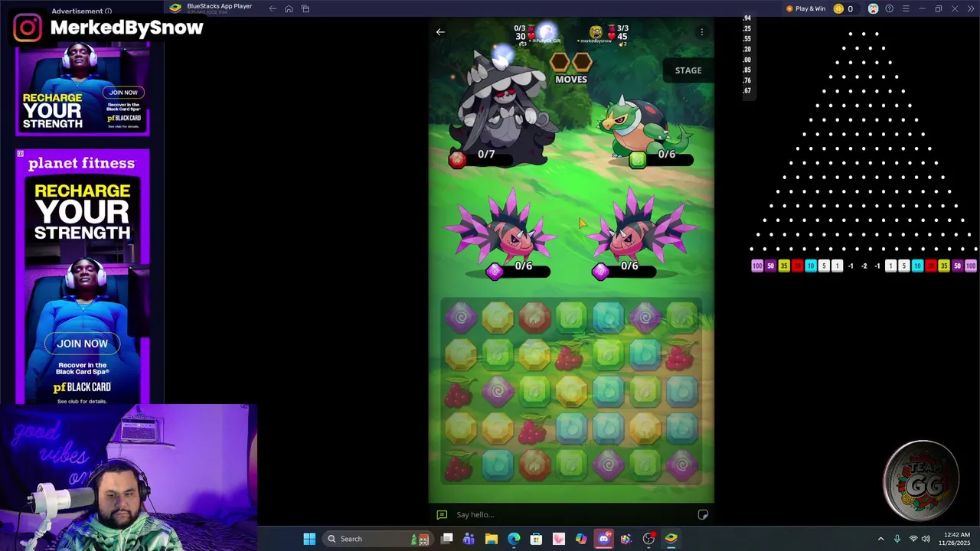
Task: Click JOIN NOW in the small top ad
Action: 123,93
